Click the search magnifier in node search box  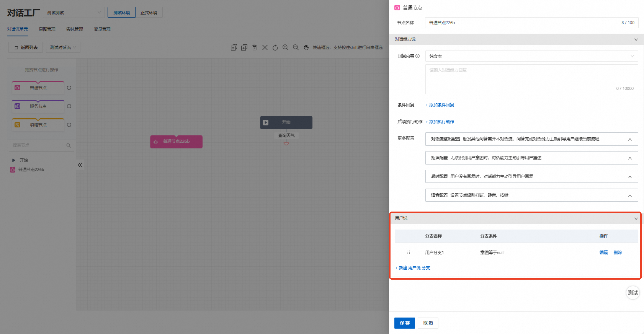(69, 145)
